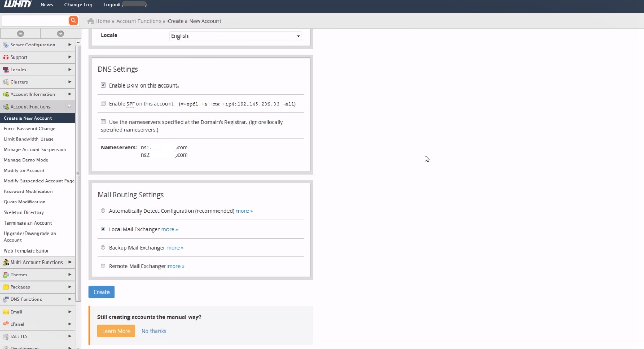Open the Packages section icon

[x=6, y=287]
